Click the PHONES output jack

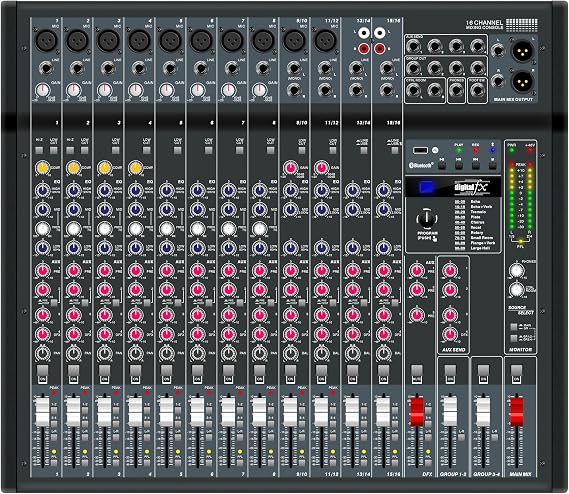coord(456,90)
